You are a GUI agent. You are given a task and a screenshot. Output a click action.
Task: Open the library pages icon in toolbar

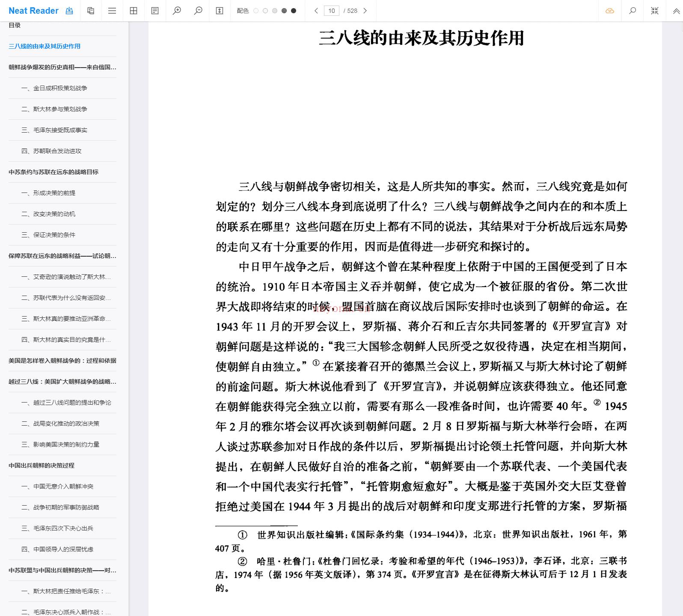tap(91, 11)
